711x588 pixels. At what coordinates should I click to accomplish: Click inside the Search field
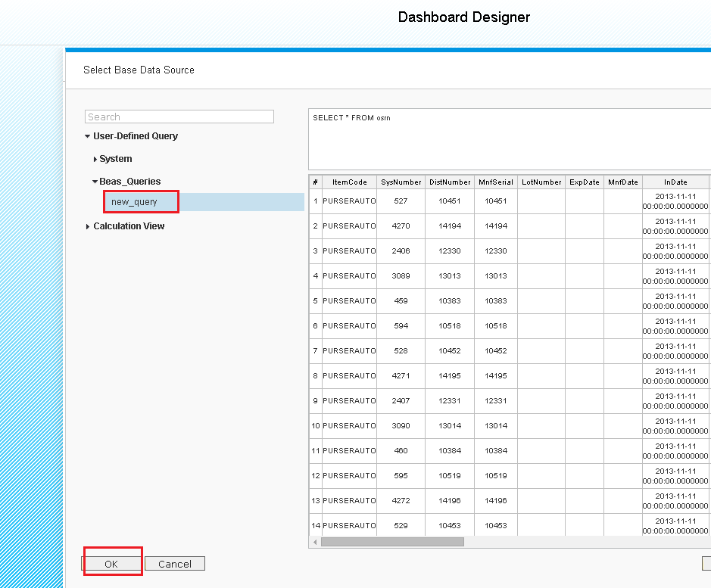point(179,117)
